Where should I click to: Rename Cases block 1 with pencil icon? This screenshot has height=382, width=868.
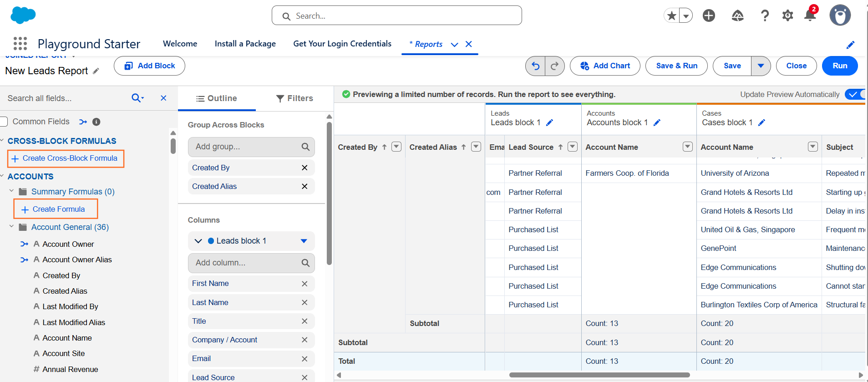(x=761, y=122)
